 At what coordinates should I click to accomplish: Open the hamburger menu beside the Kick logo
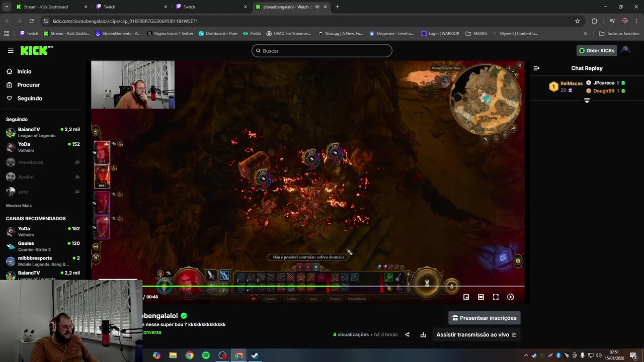pyautogui.click(x=11, y=51)
